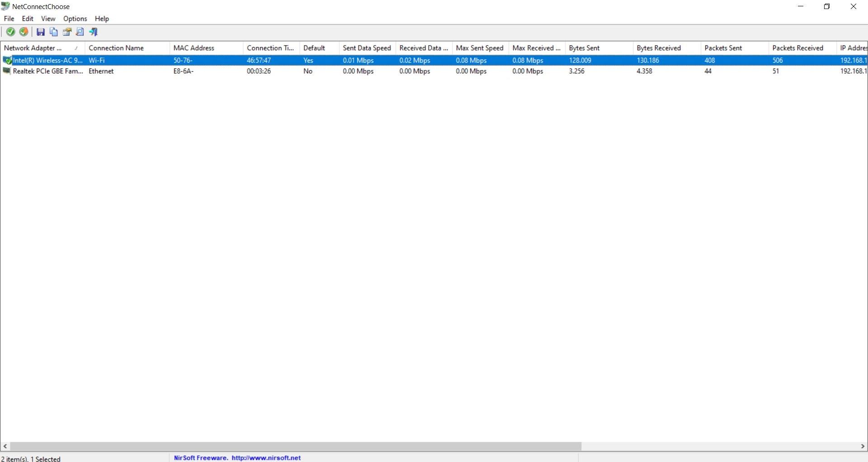Click the Default value No
The height and width of the screenshot is (462, 868).
coord(308,71)
